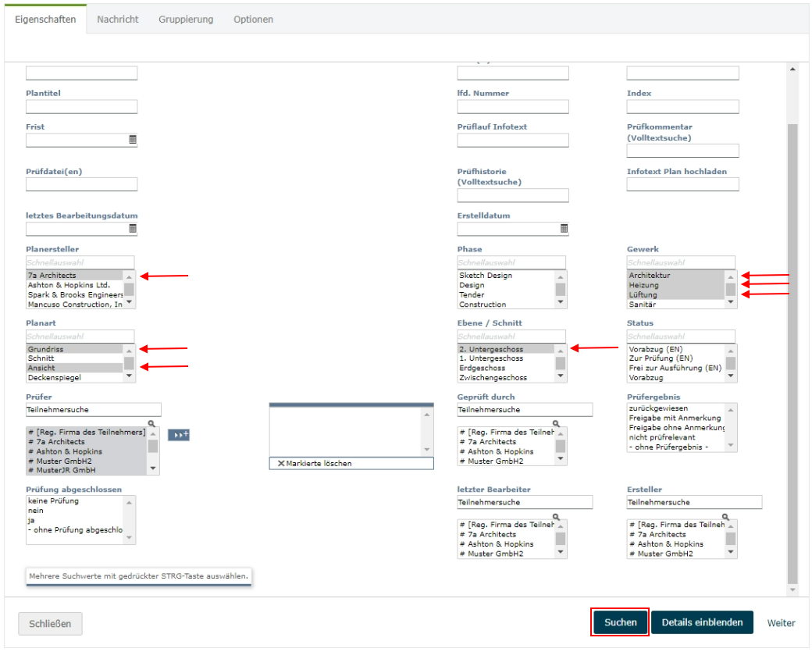Click magnifier icon above the Ersteller list
Screen dimensions: 812x652
click(725, 516)
